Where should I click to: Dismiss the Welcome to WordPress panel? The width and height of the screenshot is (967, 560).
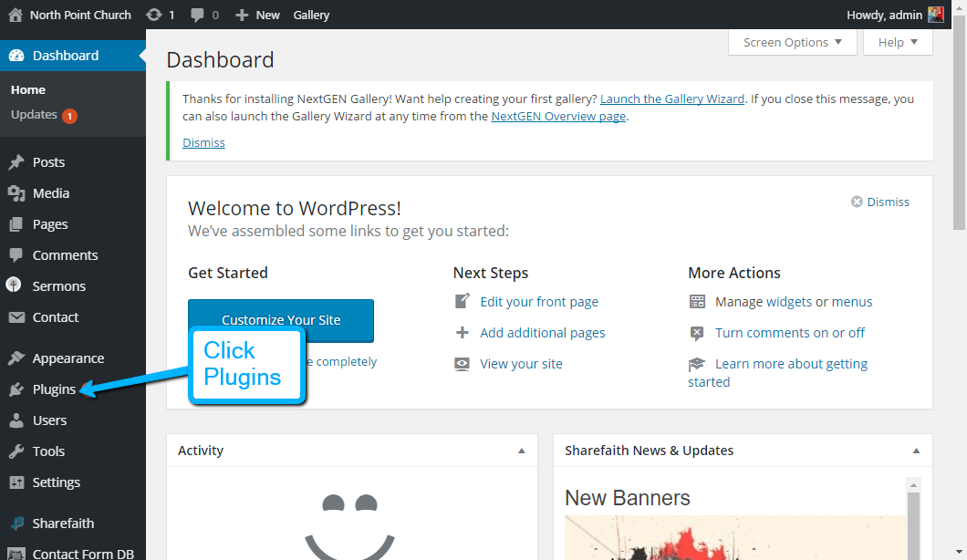pos(880,202)
